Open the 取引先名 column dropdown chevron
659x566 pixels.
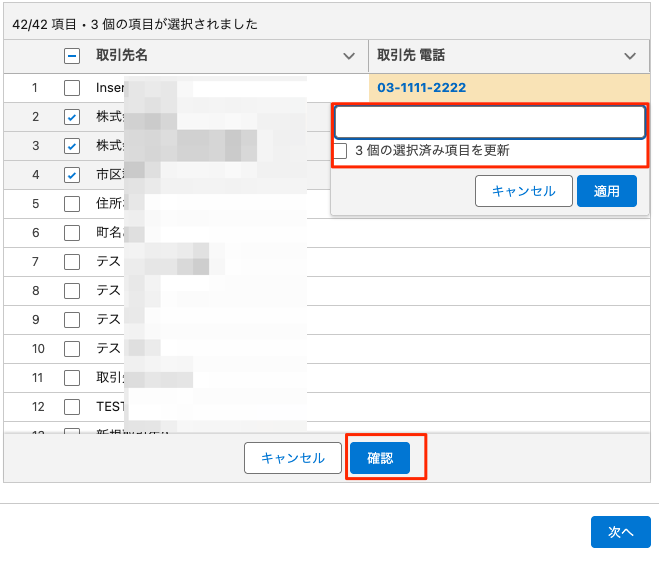(x=348, y=56)
